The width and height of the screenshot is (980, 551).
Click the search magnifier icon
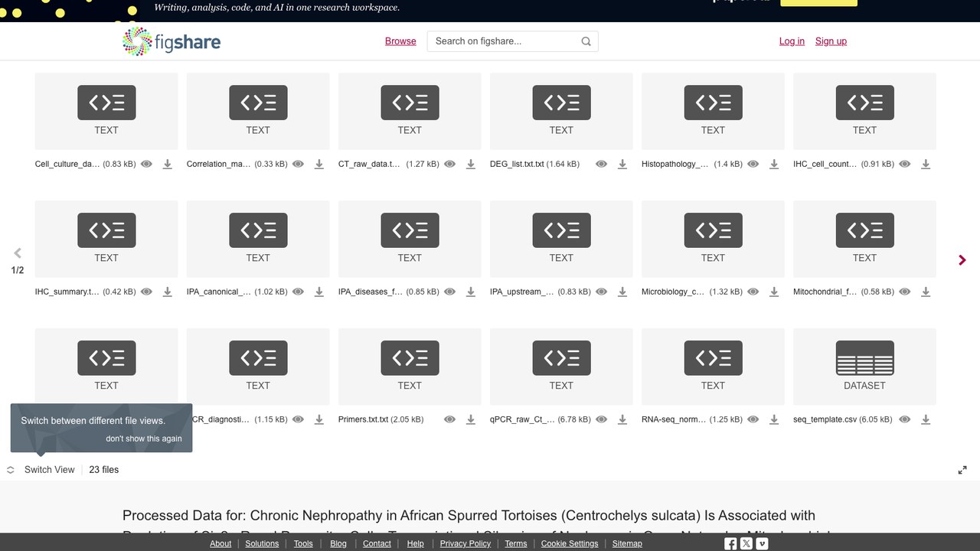click(x=586, y=41)
